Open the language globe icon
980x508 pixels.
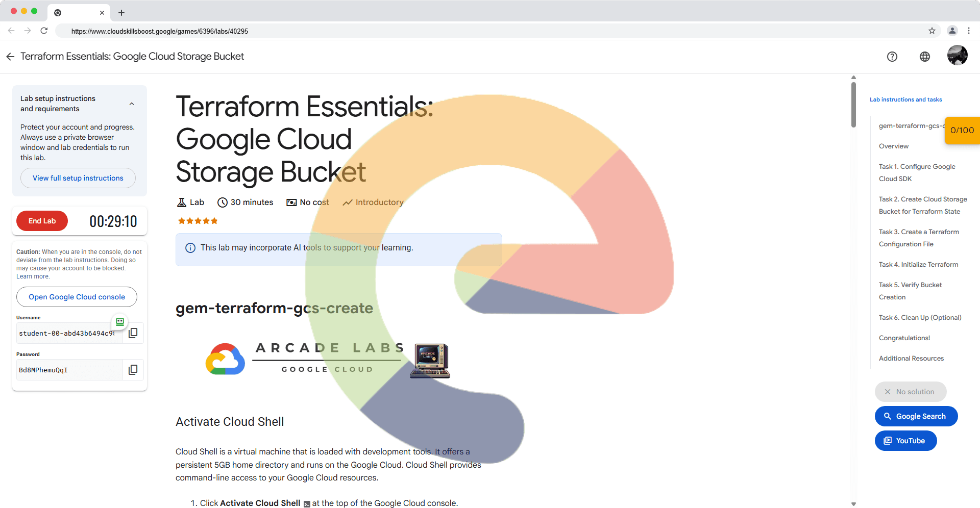[924, 57]
